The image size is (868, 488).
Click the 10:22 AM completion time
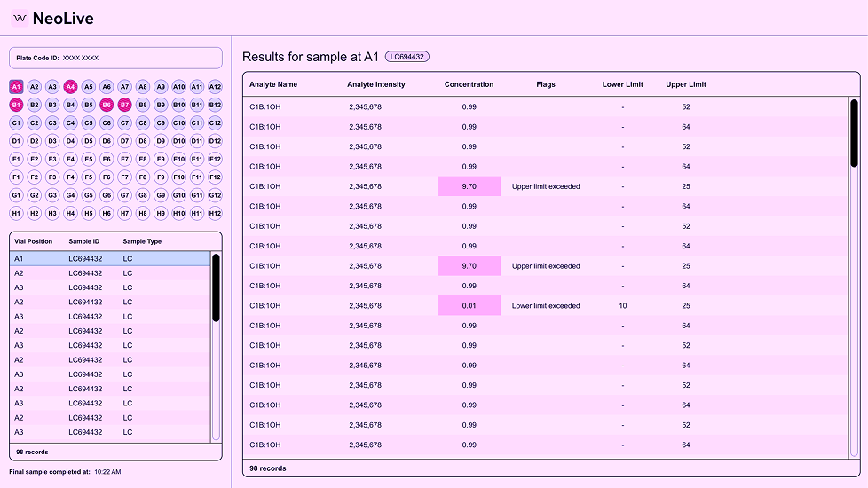(x=107, y=472)
